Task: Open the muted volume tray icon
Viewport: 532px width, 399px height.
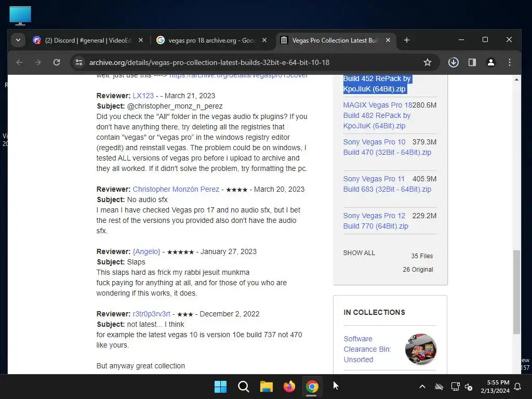Action: pos(469,387)
